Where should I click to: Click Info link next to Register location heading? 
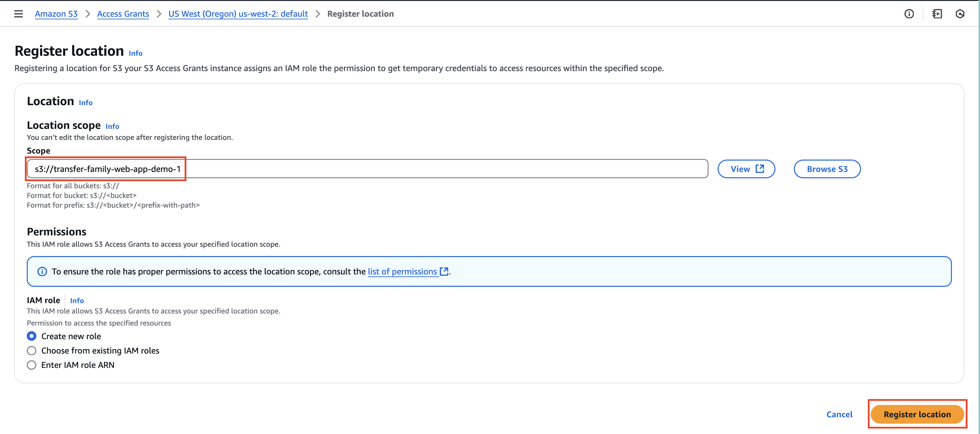(135, 53)
